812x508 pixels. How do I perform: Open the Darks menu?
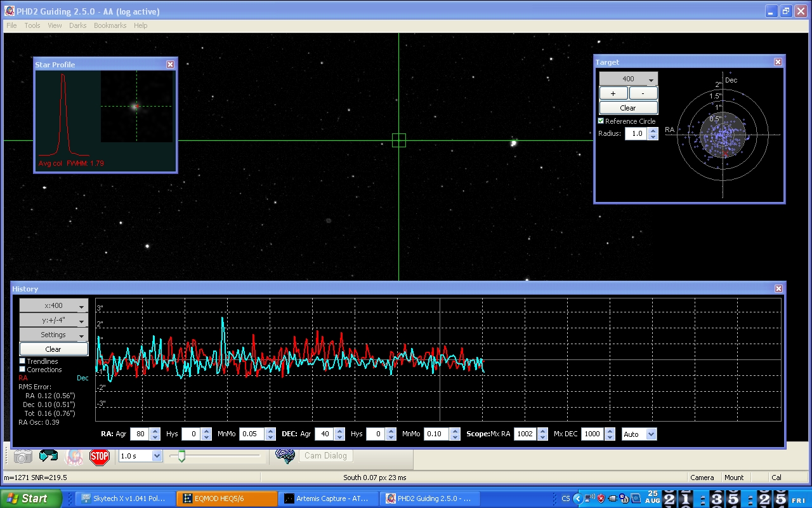click(x=77, y=25)
